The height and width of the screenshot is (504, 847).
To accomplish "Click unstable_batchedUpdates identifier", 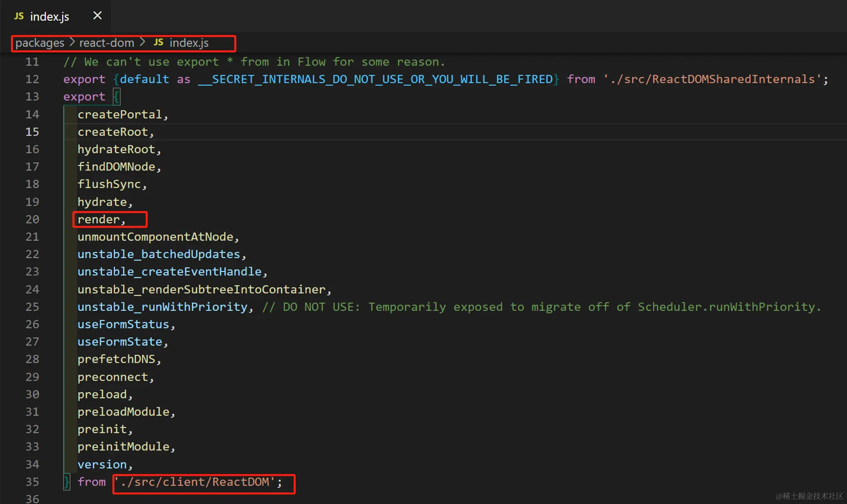I will [x=159, y=254].
